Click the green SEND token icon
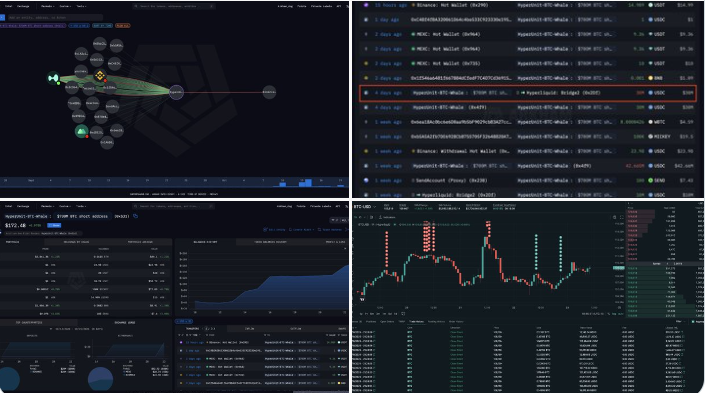The height and width of the screenshot is (393, 706). pyautogui.click(x=650, y=181)
